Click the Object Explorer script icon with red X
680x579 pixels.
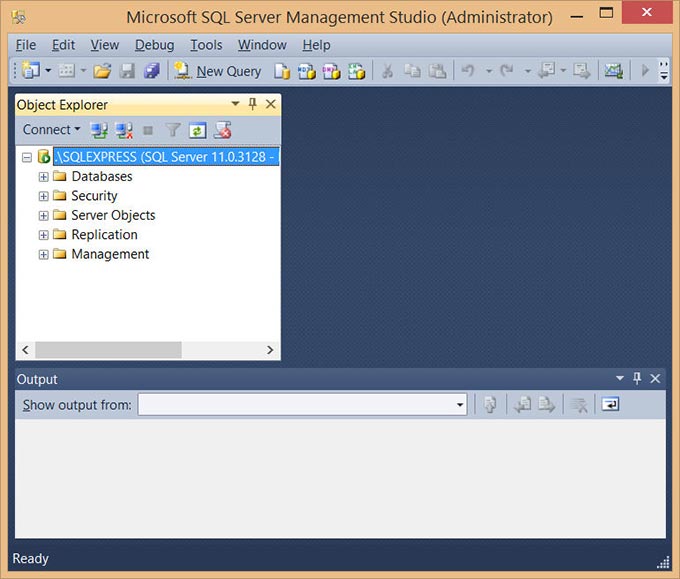[x=222, y=130]
